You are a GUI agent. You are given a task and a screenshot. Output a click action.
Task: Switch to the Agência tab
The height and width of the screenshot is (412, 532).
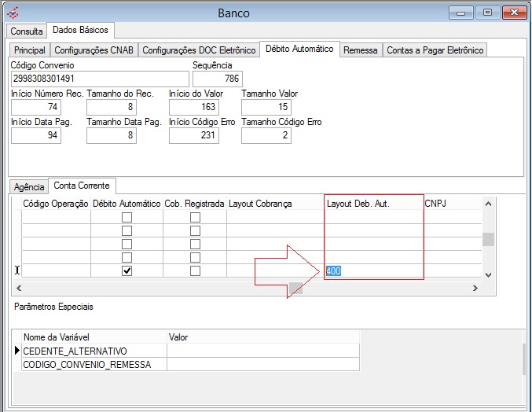(x=29, y=187)
